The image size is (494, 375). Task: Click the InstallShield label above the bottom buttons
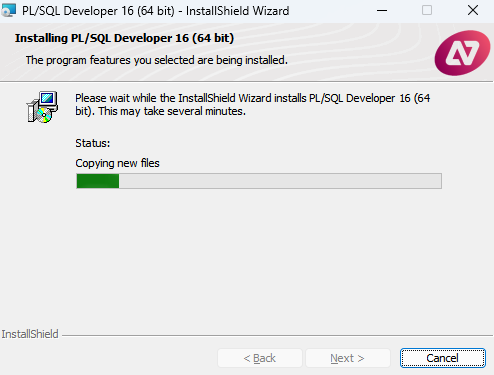coord(30,334)
